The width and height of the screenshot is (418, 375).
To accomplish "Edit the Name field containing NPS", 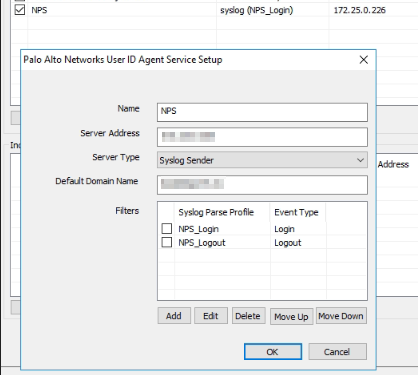I will click(262, 112).
